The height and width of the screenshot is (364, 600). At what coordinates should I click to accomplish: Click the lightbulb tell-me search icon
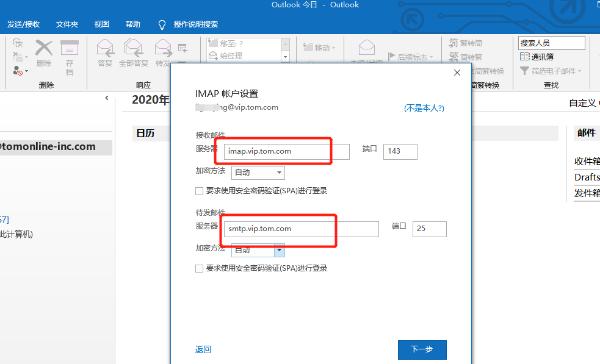162,25
